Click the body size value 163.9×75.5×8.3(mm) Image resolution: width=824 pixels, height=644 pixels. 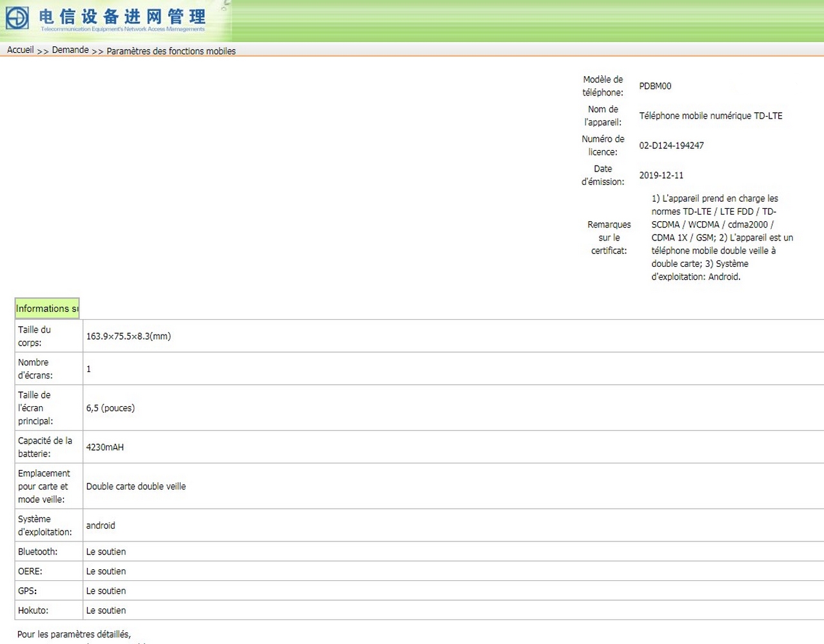click(x=128, y=337)
